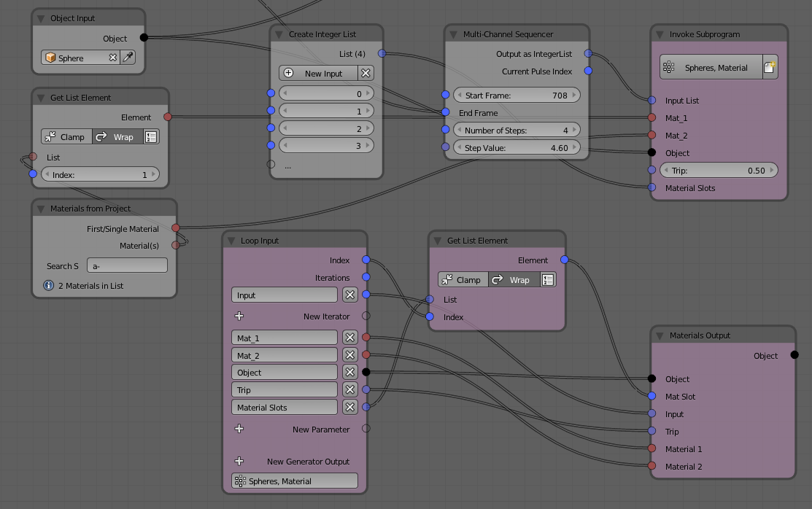Viewport: 812px width, 509px height.
Task: Click plus icon beside New Iterator
Action: [239, 316]
